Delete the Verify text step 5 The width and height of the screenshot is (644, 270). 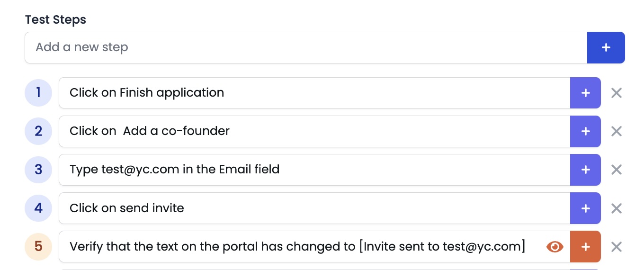(x=616, y=246)
